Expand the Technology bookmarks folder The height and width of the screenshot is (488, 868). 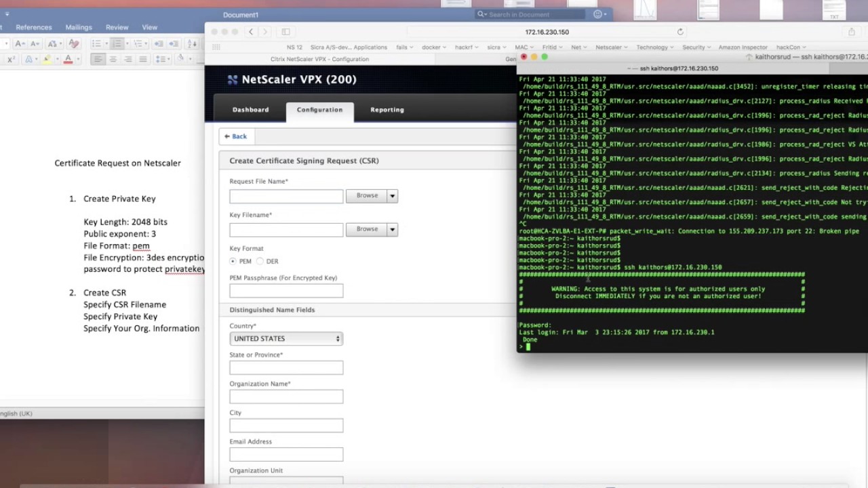pyautogui.click(x=655, y=47)
